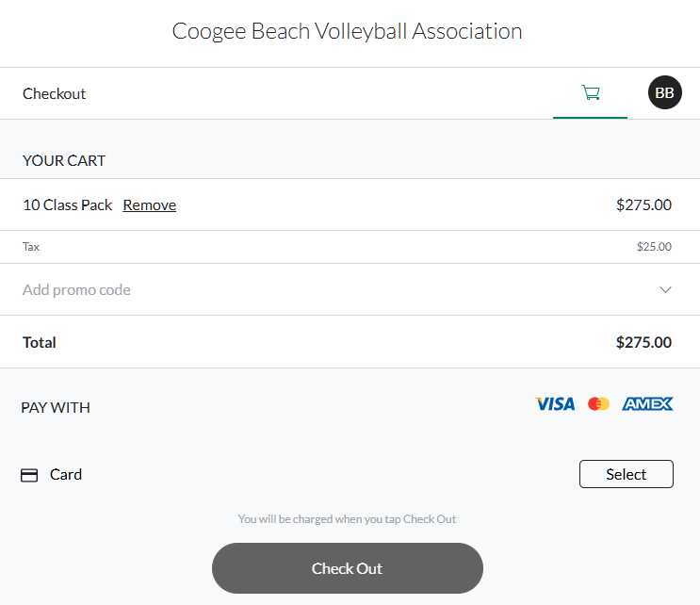Click the AMEX logo

(647, 403)
